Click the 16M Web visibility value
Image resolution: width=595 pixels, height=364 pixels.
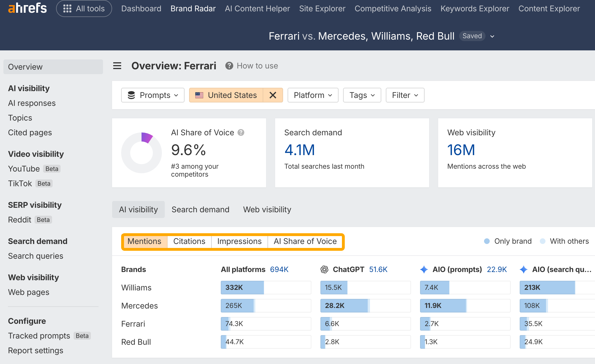click(461, 150)
